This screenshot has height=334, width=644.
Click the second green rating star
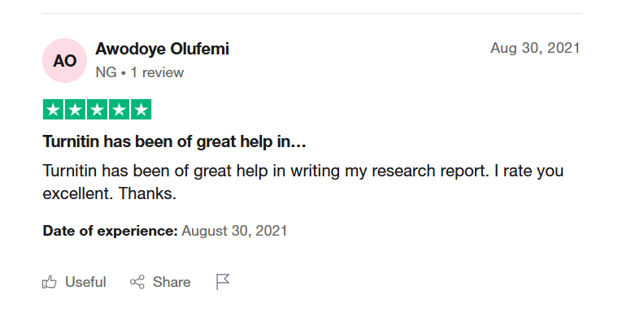tap(75, 110)
